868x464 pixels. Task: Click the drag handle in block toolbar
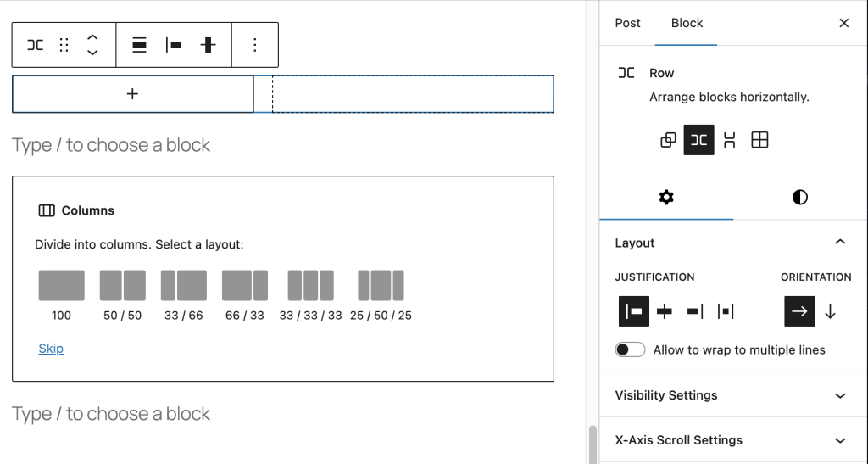click(x=64, y=45)
